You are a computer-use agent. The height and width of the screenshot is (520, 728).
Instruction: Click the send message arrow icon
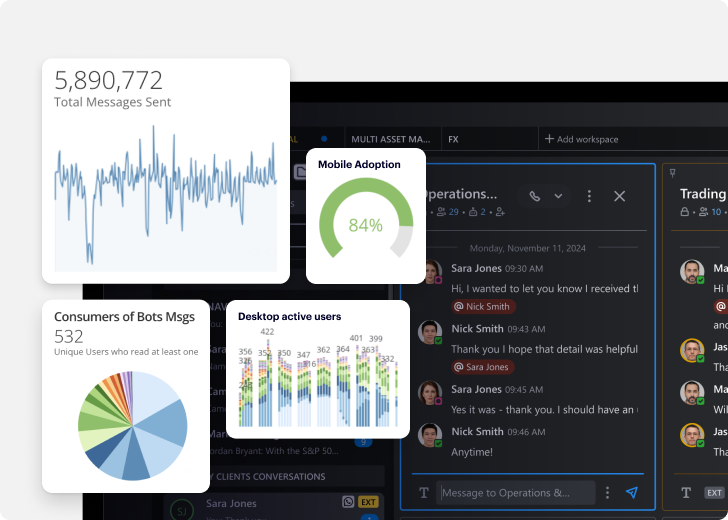(x=632, y=493)
